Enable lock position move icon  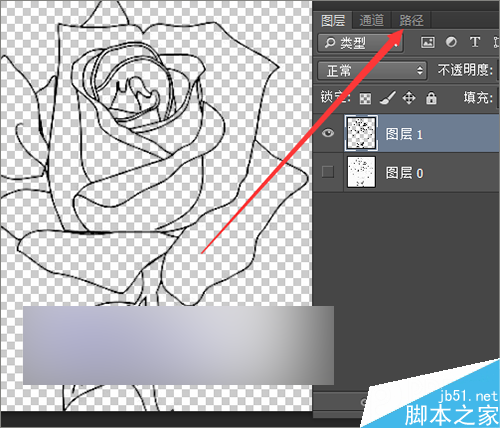(409, 98)
